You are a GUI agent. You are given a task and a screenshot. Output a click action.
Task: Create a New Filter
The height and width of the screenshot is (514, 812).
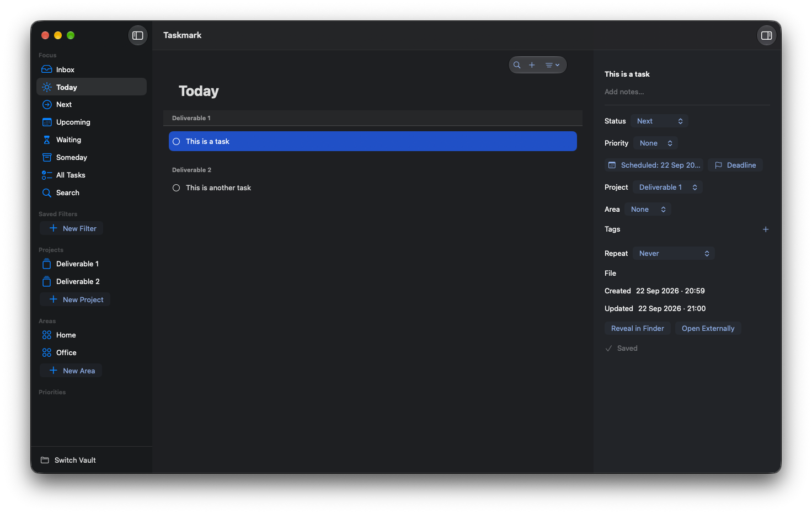point(72,228)
